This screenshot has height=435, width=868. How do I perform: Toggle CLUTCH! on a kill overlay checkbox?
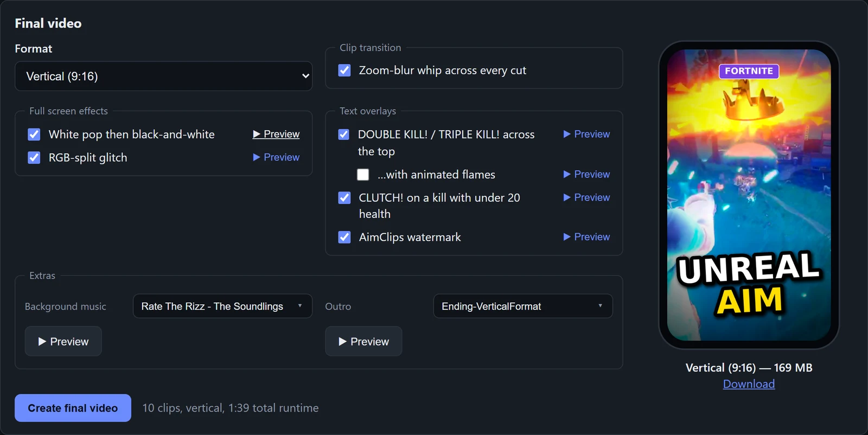[344, 198]
